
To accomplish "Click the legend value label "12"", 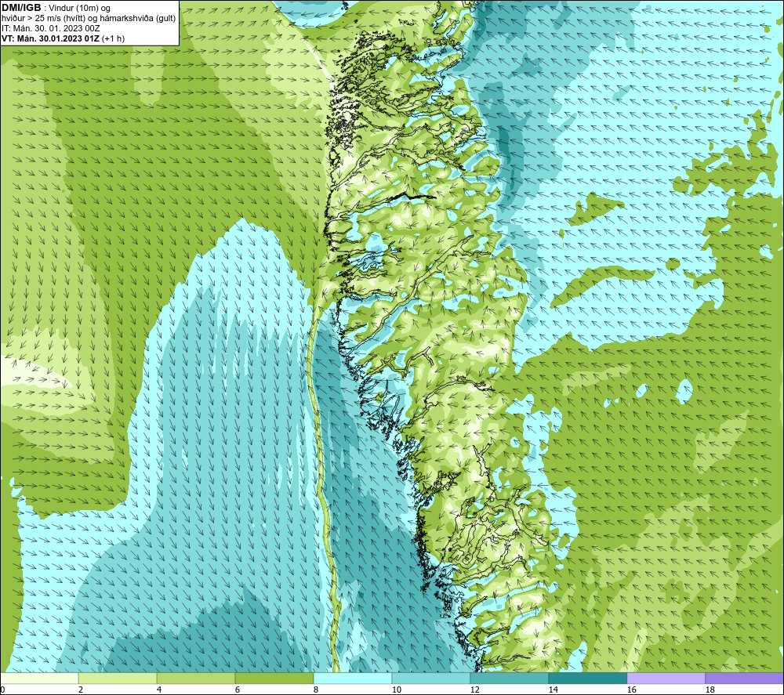I will pos(474,690).
